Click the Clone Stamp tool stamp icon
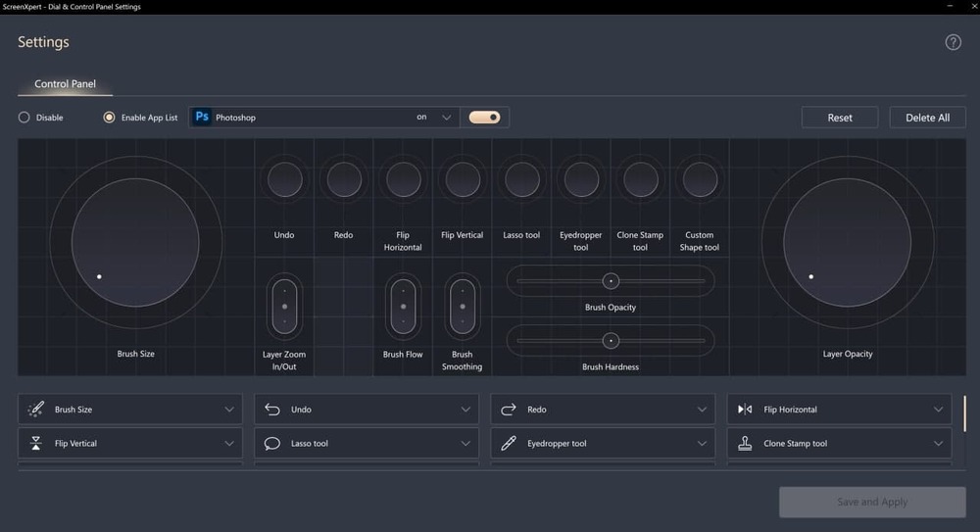 click(x=745, y=443)
